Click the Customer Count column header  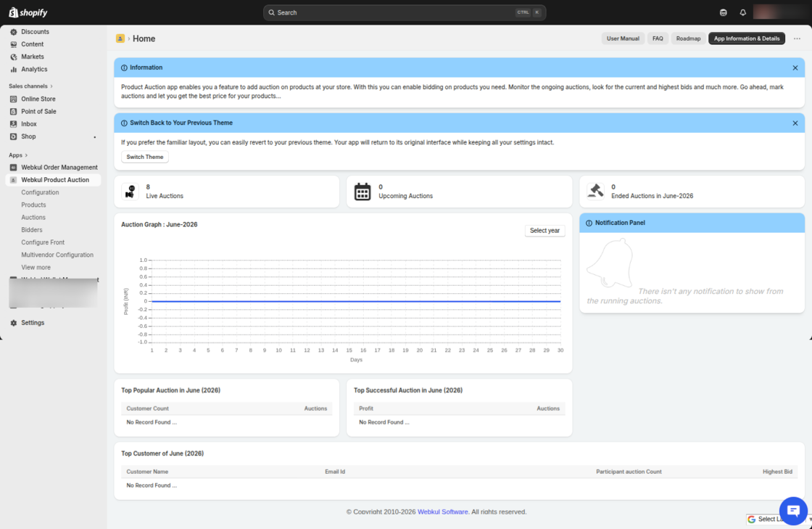[148, 409]
